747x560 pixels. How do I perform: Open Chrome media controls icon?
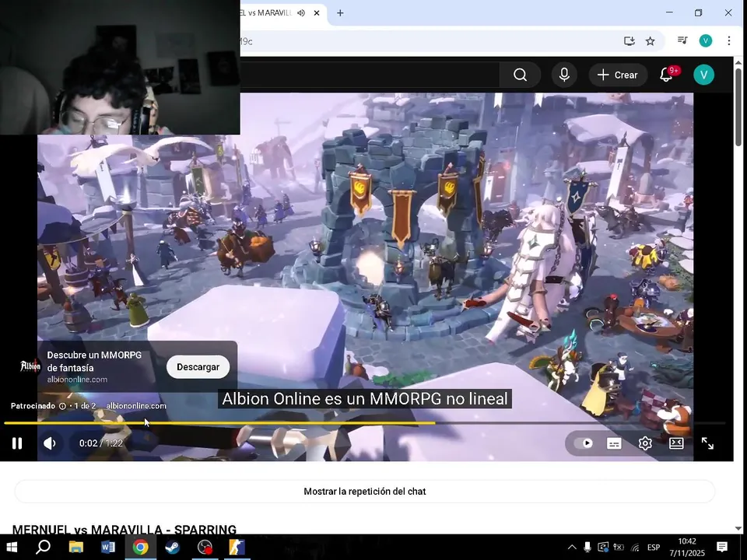click(x=682, y=41)
